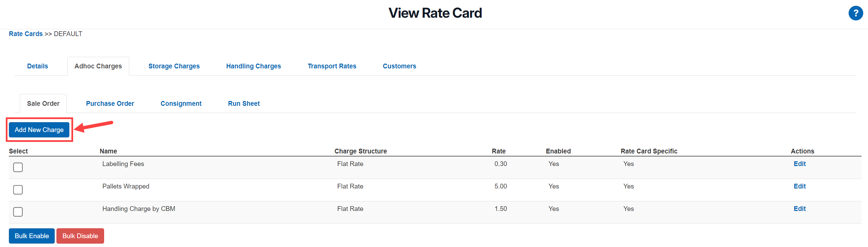868x247 pixels.
Task: Select the Details tab
Action: (37, 66)
